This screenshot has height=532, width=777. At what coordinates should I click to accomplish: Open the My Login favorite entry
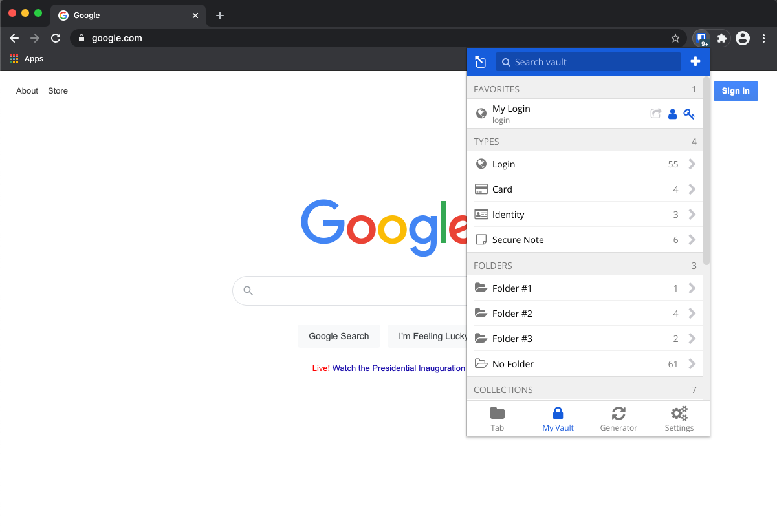click(x=585, y=114)
